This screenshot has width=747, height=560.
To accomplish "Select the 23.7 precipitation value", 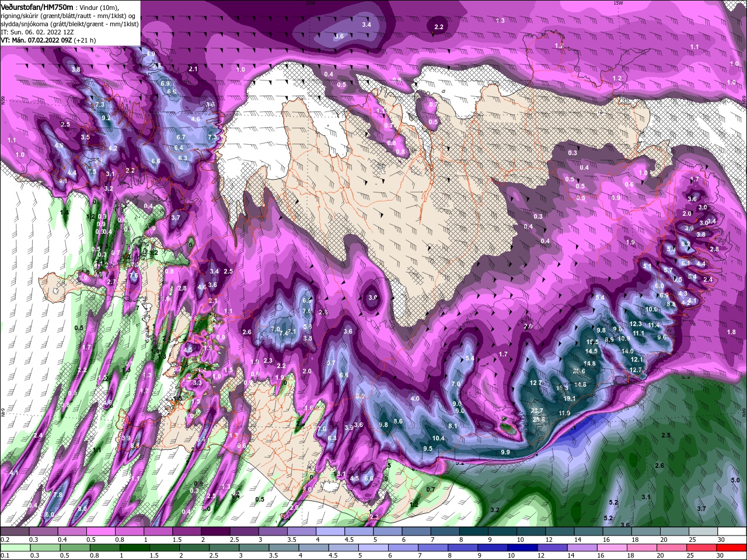I will pyautogui.click(x=537, y=411).
